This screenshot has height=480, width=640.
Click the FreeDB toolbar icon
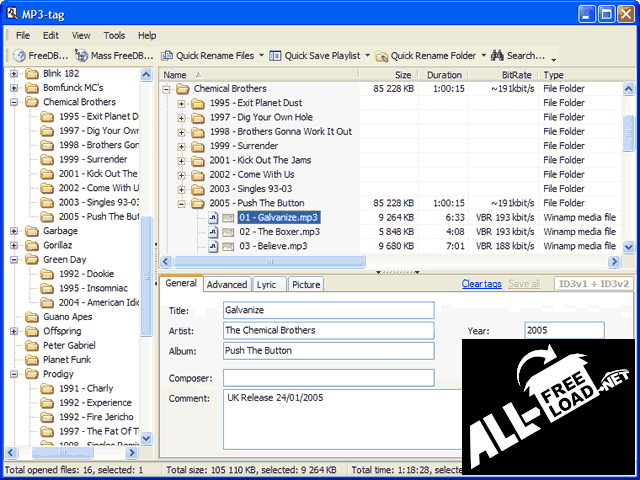pos(18,56)
